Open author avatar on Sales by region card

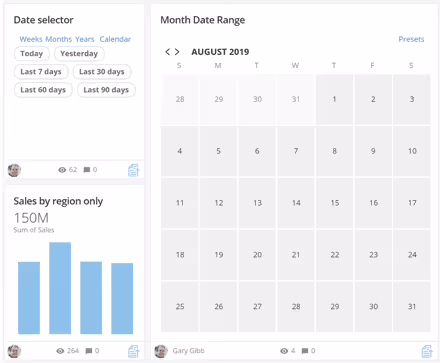click(x=14, y=351)
